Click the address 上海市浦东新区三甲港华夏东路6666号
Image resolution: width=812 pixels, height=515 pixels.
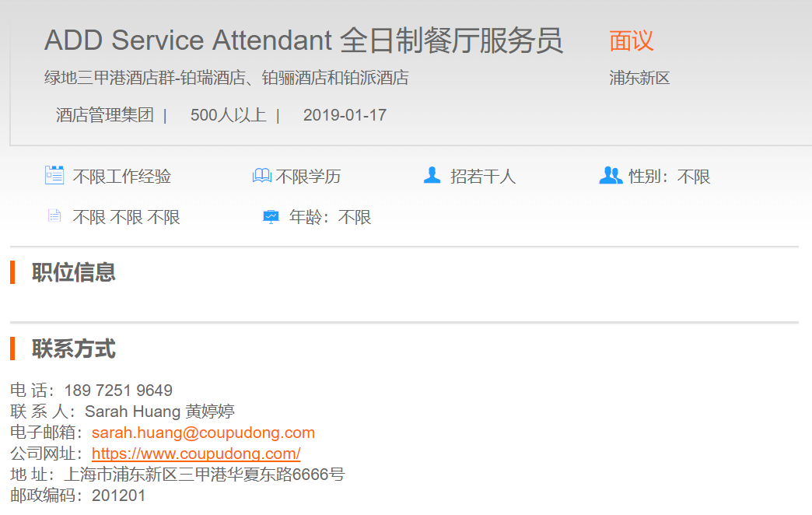pyautogui.click(x=205, y=475)
